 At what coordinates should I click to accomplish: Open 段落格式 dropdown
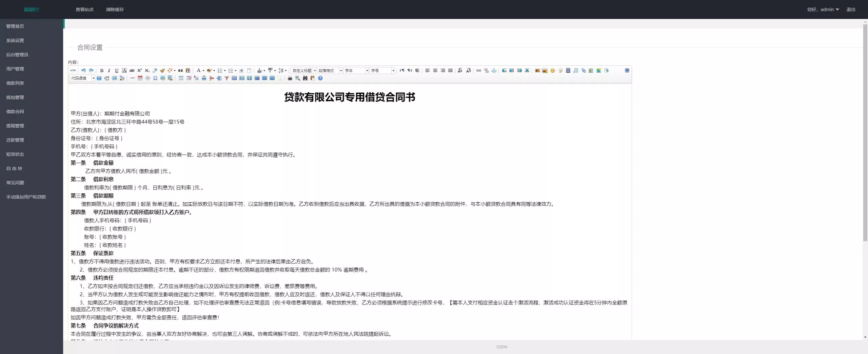tap(330, 71)
